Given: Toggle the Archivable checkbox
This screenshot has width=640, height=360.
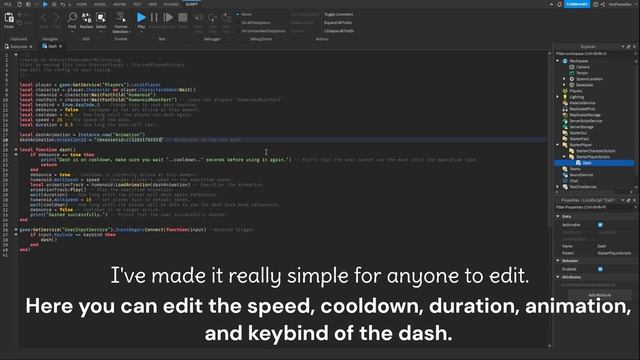Looking at the screenshot, I should click(600, 225).
